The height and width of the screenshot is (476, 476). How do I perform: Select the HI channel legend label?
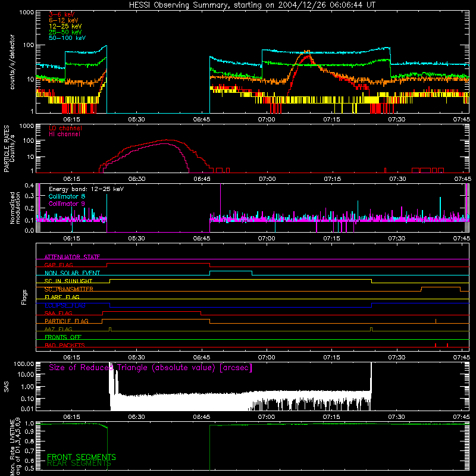pyautogui.click(x=64, y=134)
